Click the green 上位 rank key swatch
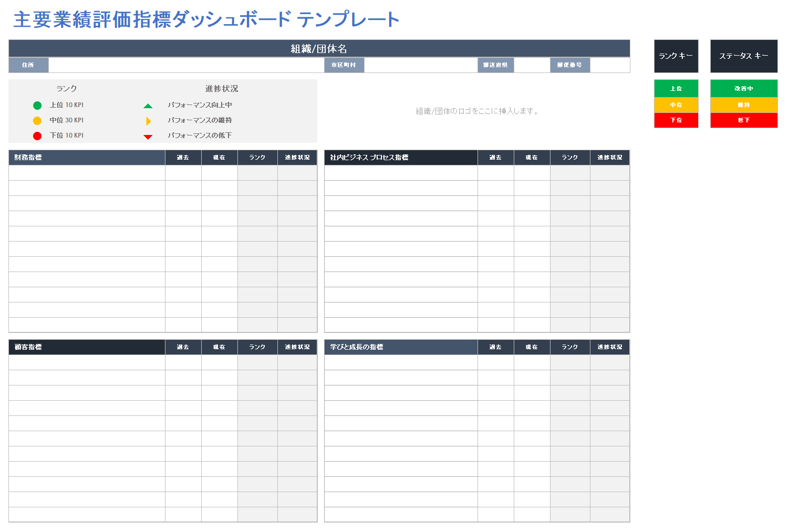This screenshot has height=532, width=789. pyautogui.click(x=676, y=88)
